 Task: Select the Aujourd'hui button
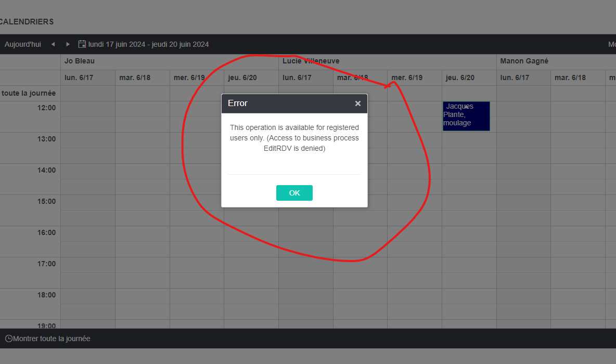point(23,44)
